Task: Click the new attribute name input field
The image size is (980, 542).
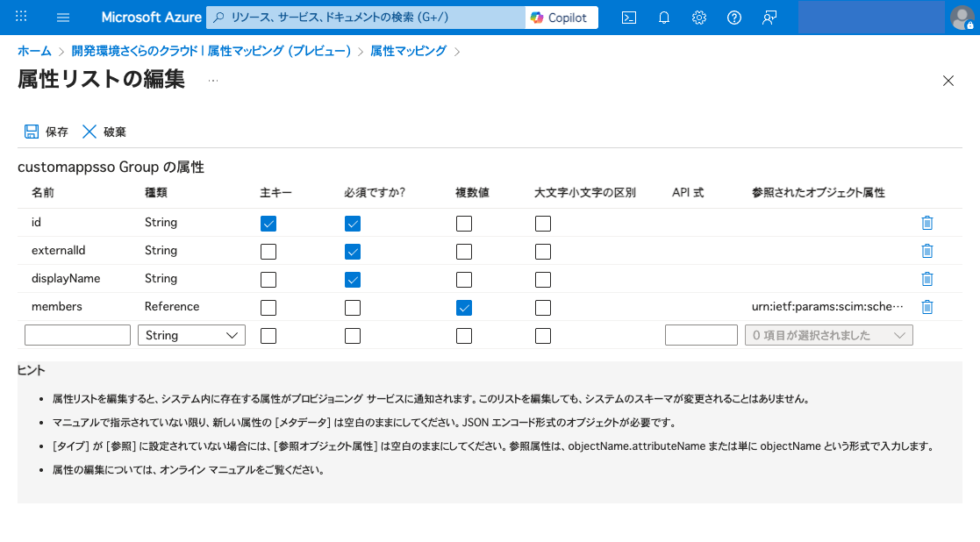Action: click(77, 335)
